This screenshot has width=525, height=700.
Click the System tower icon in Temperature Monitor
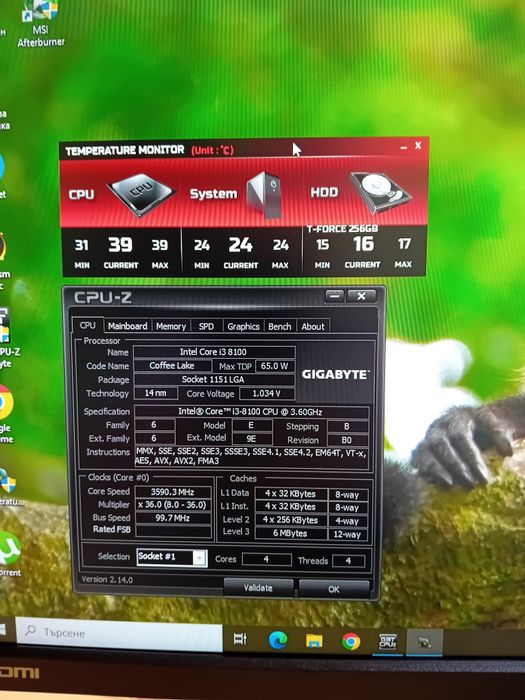tap(265, 195)
